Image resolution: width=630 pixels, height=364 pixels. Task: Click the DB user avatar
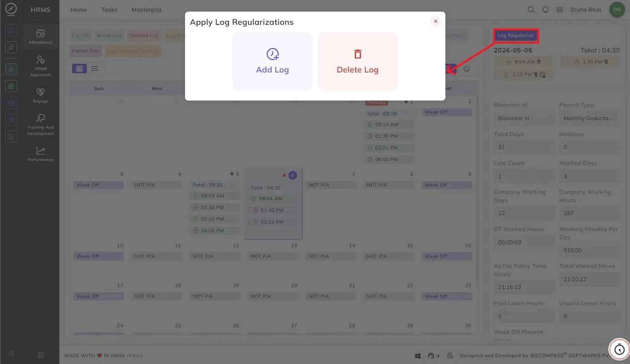pyautogui.click(x=617, y=10)
